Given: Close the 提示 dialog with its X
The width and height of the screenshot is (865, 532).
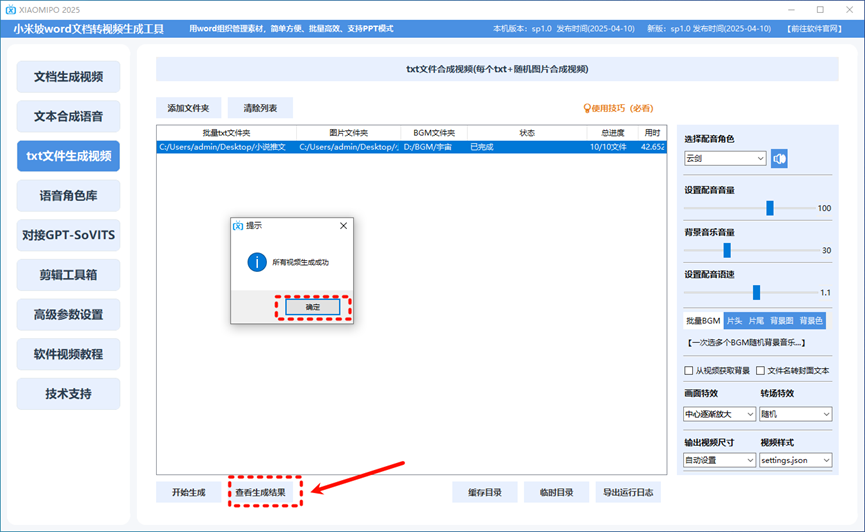Looking at the screenshot, I should click(x=343, y=226).
